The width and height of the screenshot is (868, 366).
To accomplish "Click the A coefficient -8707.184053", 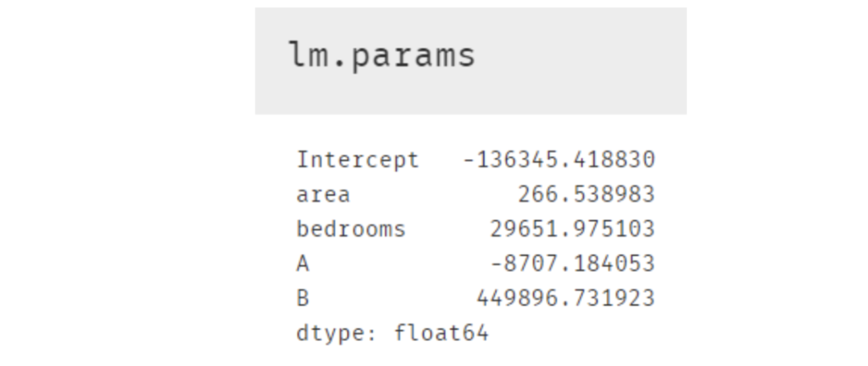I will (x=572, y=263).
